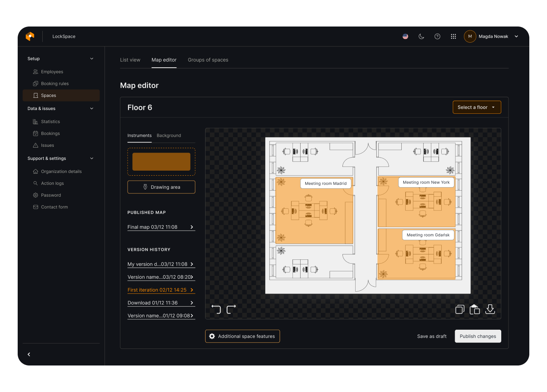Open Employees in the sidebar
547x392 pixels.
[x=61, y=72]
